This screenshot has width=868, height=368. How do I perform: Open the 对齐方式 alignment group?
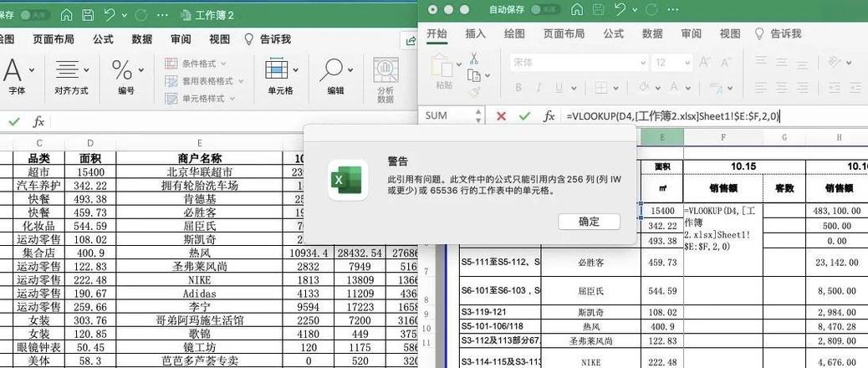[x=71, y=77]
